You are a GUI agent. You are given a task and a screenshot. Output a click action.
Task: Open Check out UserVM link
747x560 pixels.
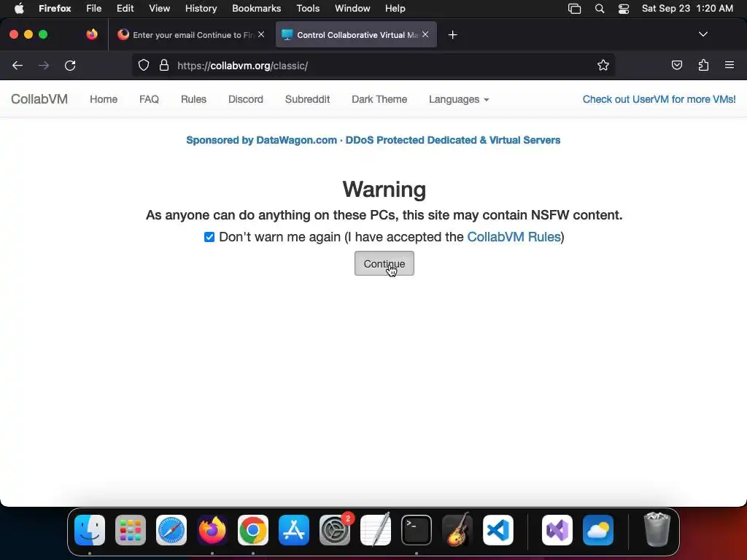(x=659, y=99)
